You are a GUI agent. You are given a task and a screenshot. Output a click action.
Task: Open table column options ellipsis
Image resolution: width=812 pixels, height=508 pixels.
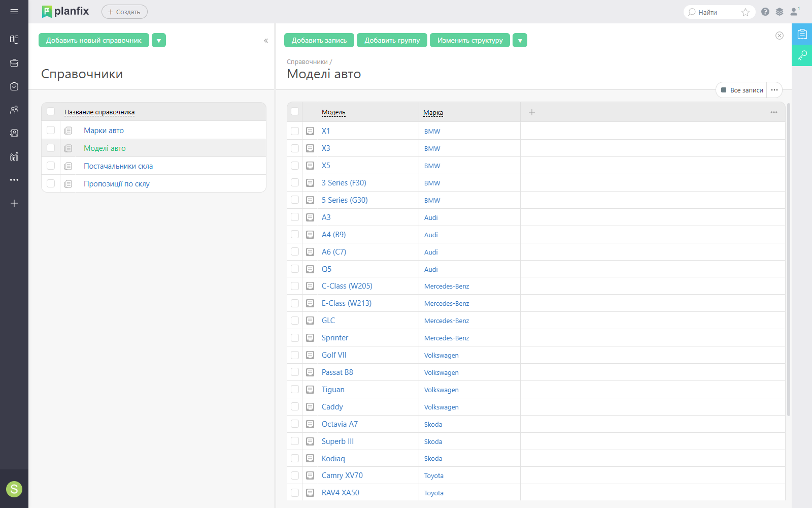(774, 112)
